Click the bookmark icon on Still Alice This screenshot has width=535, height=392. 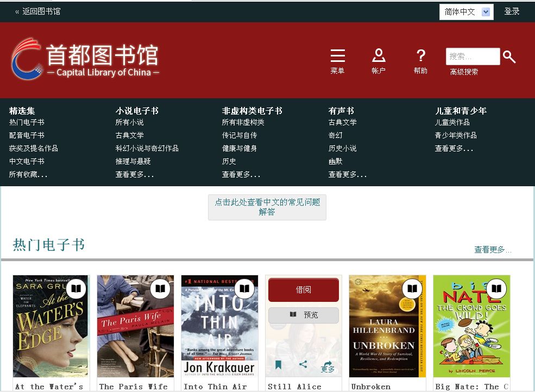(x=278, y=365)
